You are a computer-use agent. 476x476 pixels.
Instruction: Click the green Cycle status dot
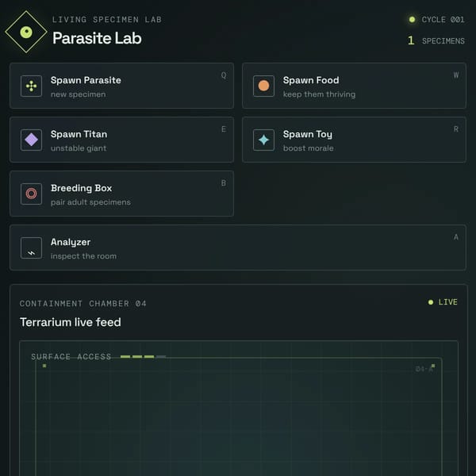pyautogui.click(x=412, y=19)
